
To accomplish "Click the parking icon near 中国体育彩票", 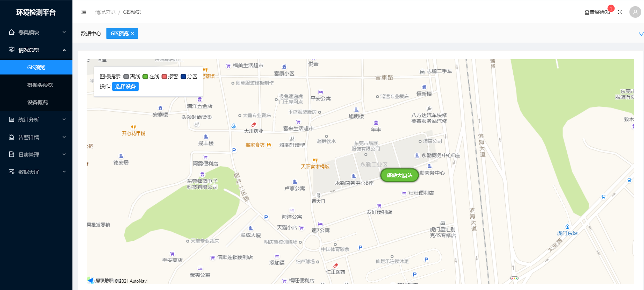I will point(360,247).
